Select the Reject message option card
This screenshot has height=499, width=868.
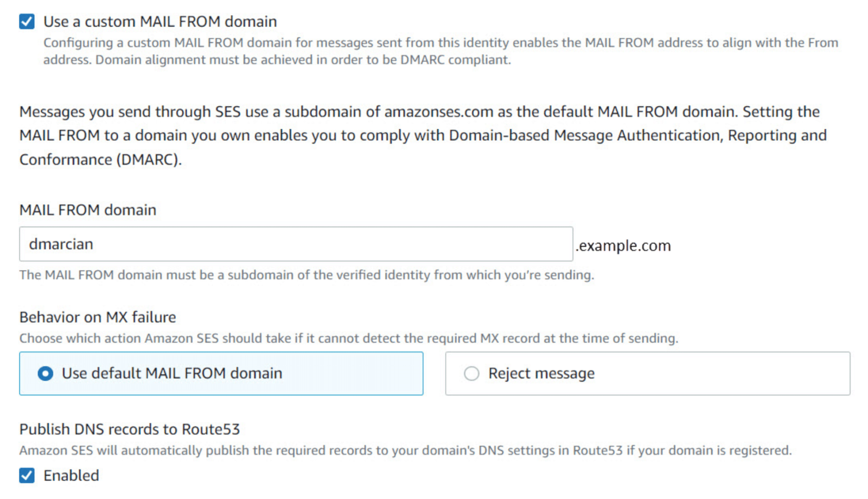click(x=647, y=374)
